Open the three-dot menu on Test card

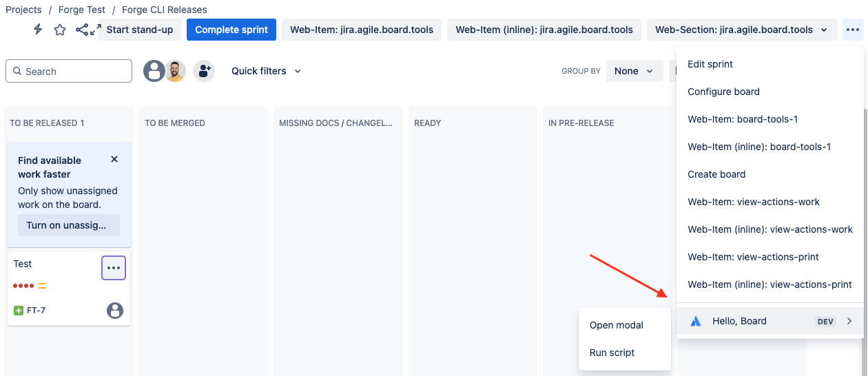[x=114, y=268]
